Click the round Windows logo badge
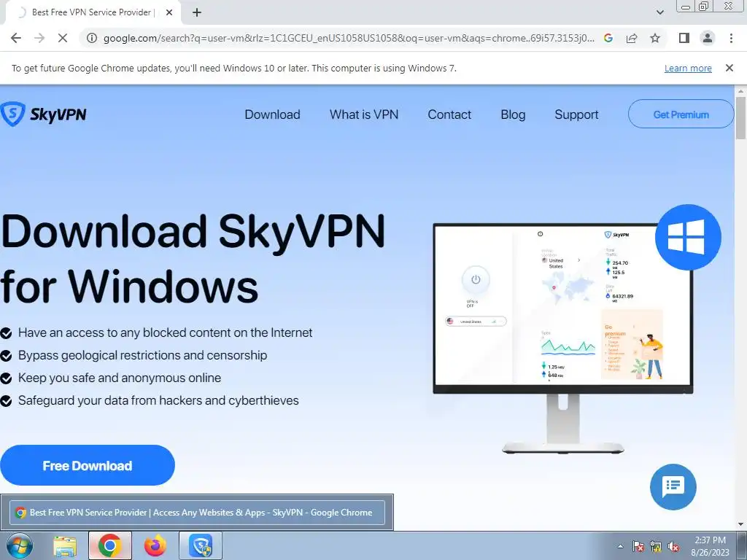This screenshot has height=560, width=747. point(688,237)
